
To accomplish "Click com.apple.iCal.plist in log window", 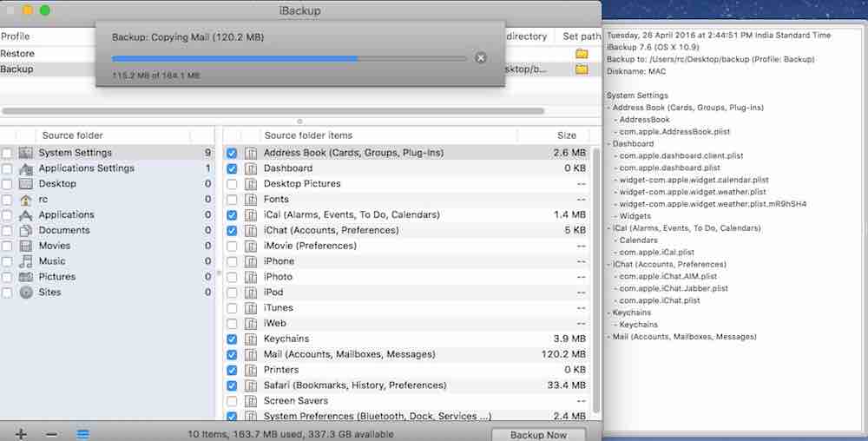I will pos(656,253).
